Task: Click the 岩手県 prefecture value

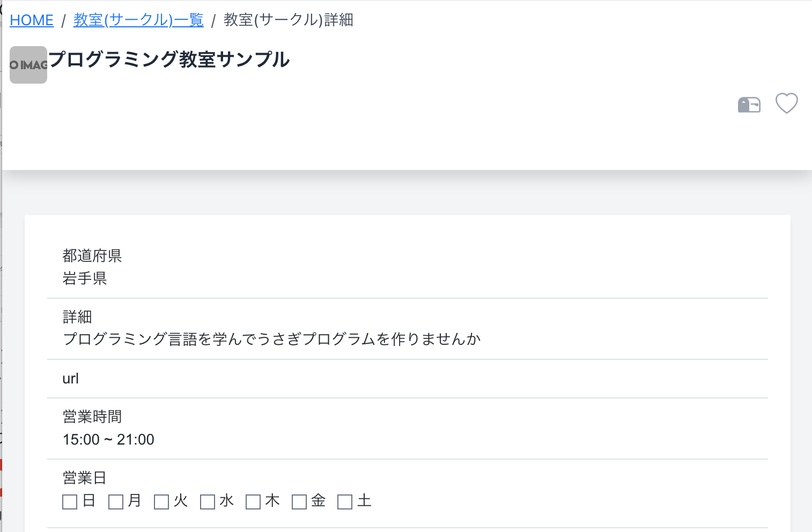Action: point(85,278)
